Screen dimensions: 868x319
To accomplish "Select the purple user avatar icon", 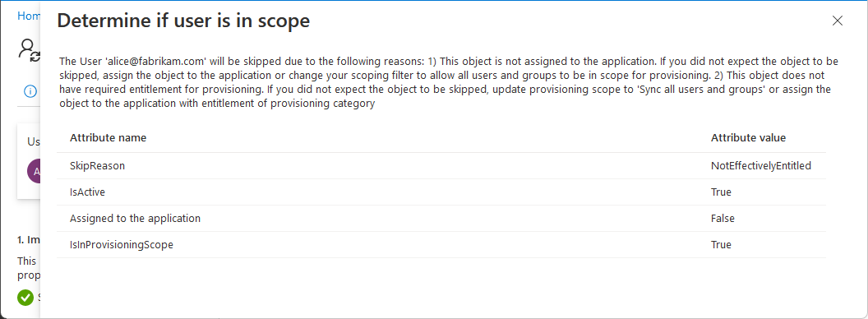I will click(x=34, y=172).
